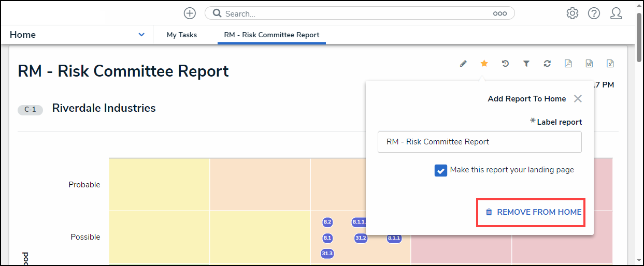Image resolution: width=644 pixels, height=266 pixels.
Task: Click the star favorite icon
Action: [484, 64]
